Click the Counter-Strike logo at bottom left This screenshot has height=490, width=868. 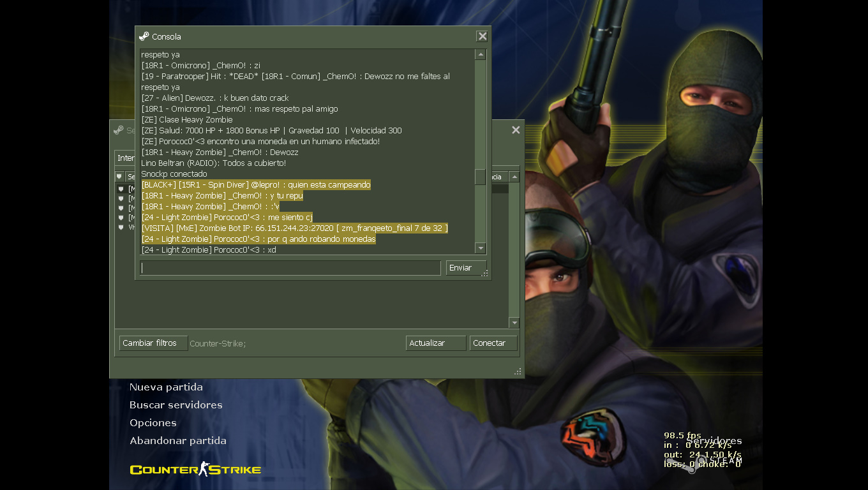click(195, 470)
